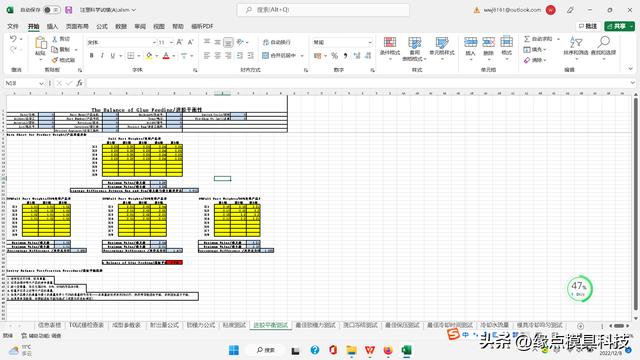Click the Clear (清除) button
The width and height of the screenshot is (640, 360).
click(x=535, y=60)
